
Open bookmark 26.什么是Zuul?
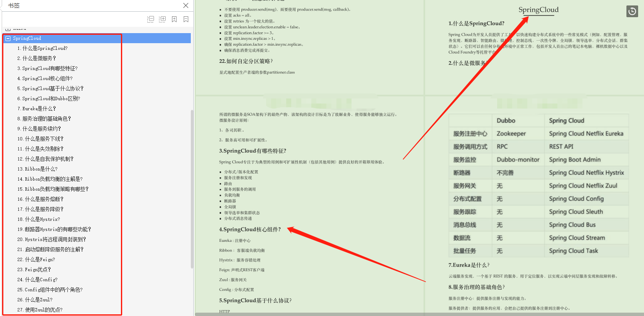point(35,300)
